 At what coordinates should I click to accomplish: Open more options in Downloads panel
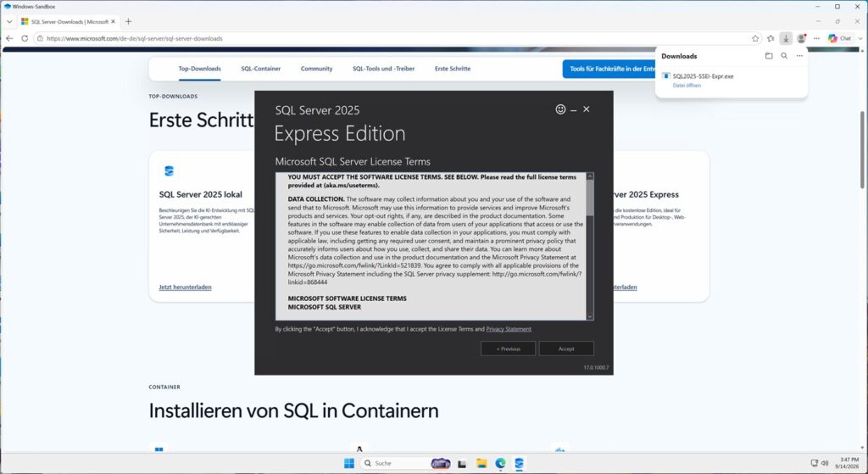click(799, 56)
